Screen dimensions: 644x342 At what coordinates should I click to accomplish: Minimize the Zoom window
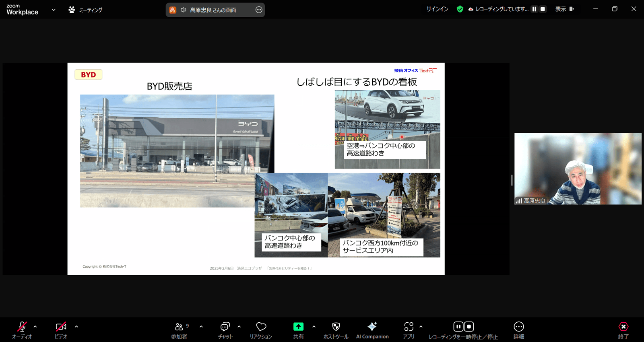coord(595,9)
